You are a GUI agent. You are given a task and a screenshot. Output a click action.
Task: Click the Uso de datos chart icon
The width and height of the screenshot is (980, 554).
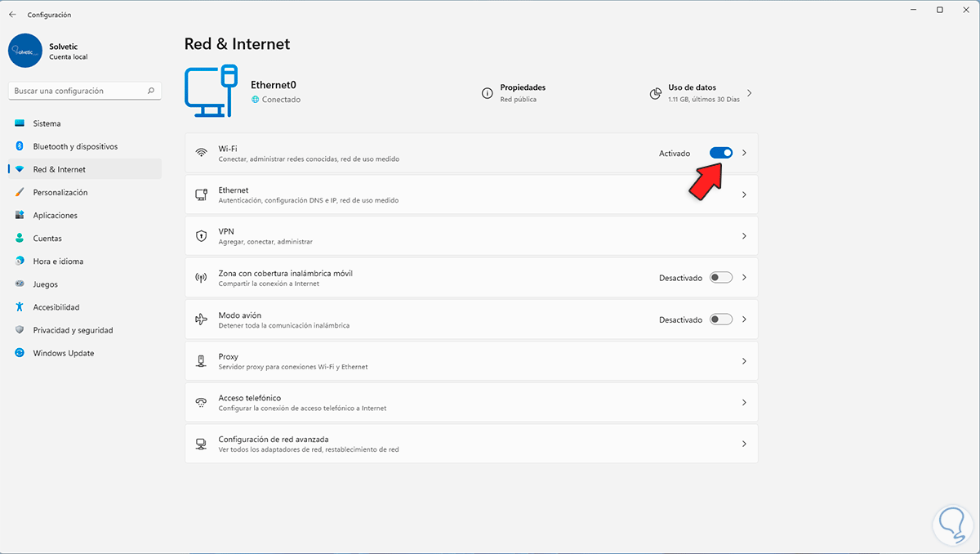click(655, 93)
